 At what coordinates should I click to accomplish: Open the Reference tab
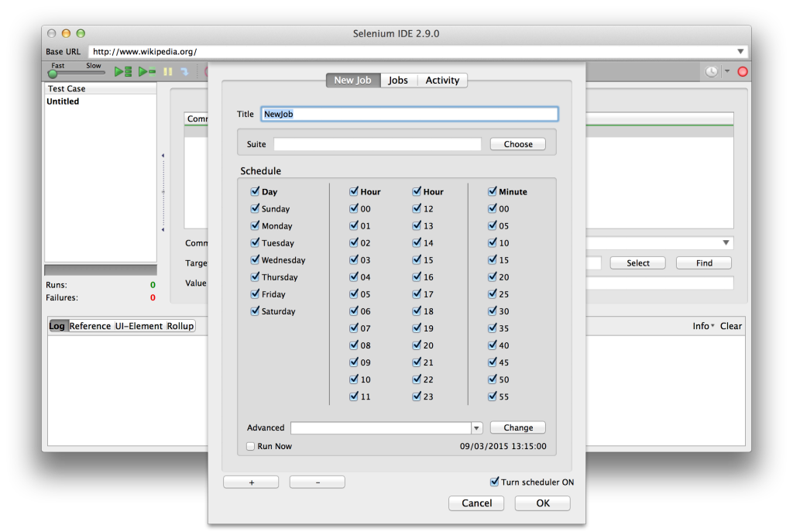(x=90, y=326)
